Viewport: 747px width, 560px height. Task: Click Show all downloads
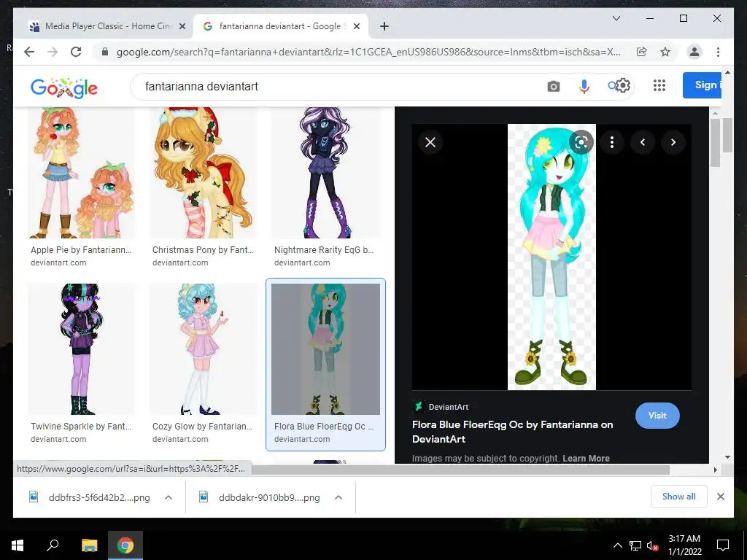678,496
